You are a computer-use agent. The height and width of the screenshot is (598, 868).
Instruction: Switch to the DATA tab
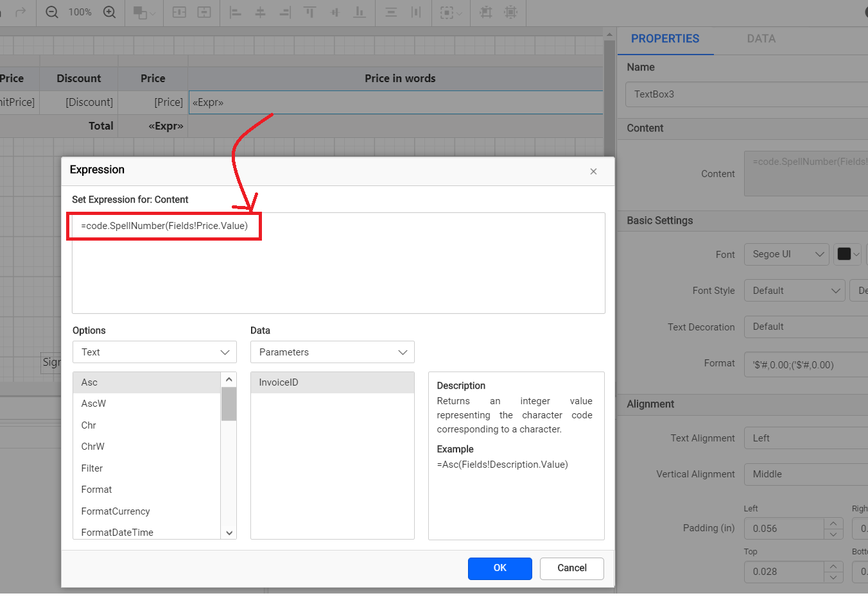pyautogui.click(x=761, y=38)
